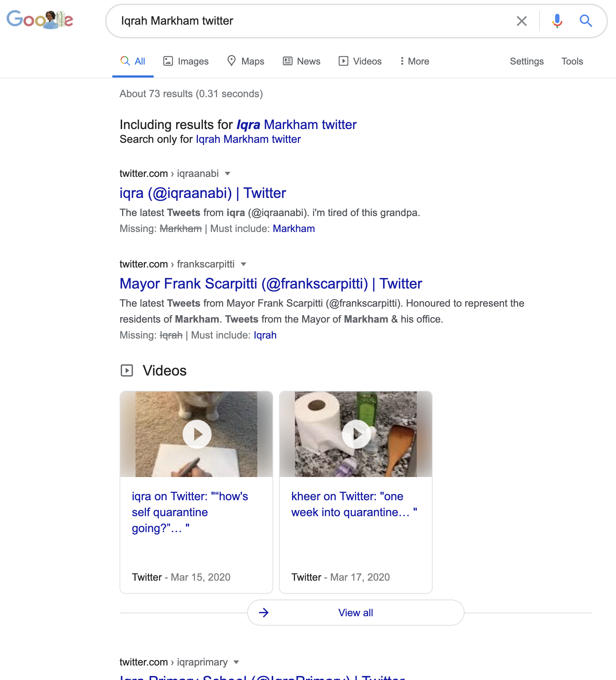Click the twitter.com › iqraprimary breadcrumb
Image resolution: width=616 pixels, height=680 pixels.
(174, 662)
